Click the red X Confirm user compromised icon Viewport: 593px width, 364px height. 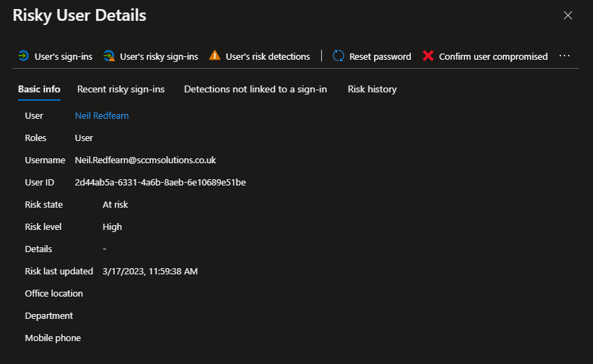pyautogui.click(x=428, y=56)
